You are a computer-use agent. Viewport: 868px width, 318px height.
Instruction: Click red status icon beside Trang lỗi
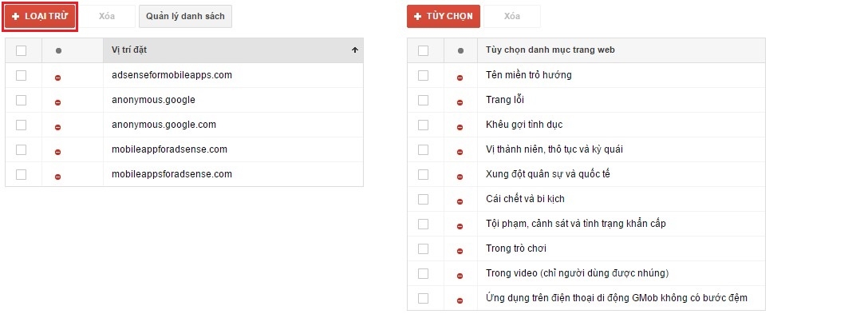(460, 102)
